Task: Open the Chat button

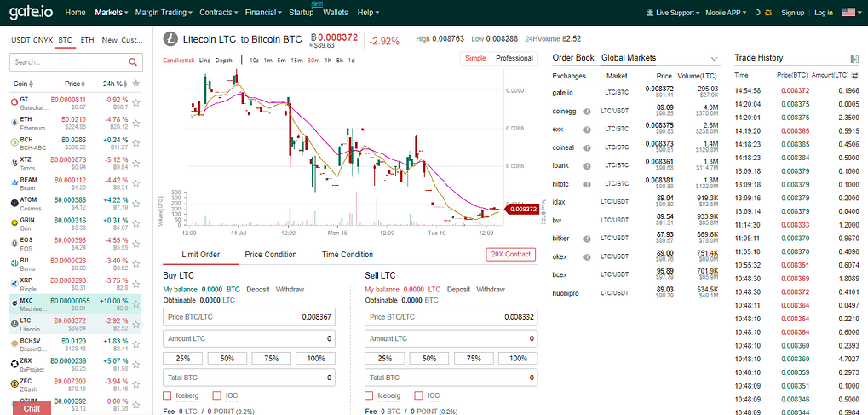Action: 32,408
